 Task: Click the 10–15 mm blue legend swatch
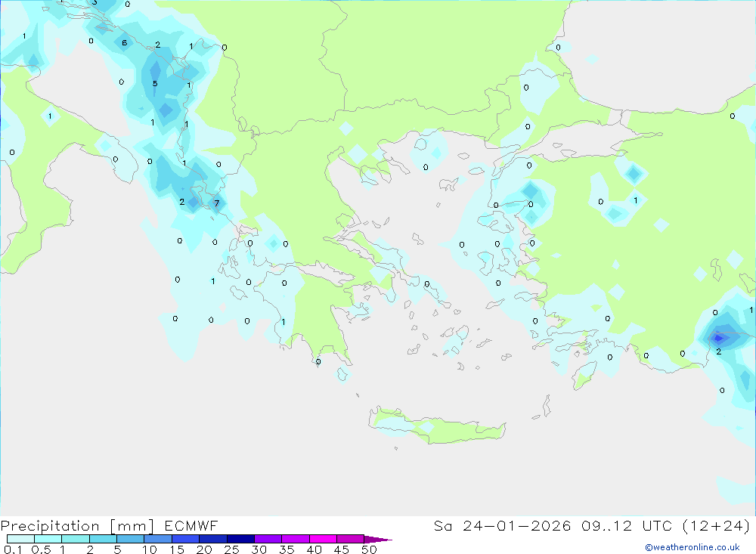(158, 539)
